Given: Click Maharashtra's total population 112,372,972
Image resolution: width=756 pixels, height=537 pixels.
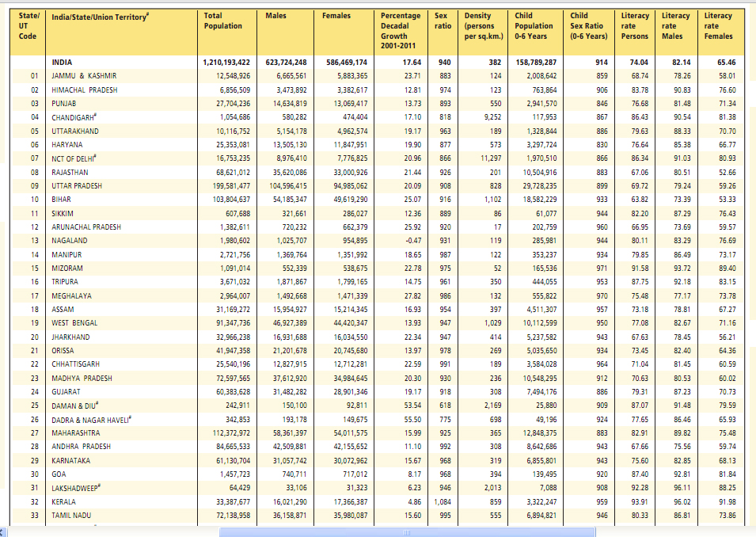Looking at the screenshot, I should click(x=231, y=433).
